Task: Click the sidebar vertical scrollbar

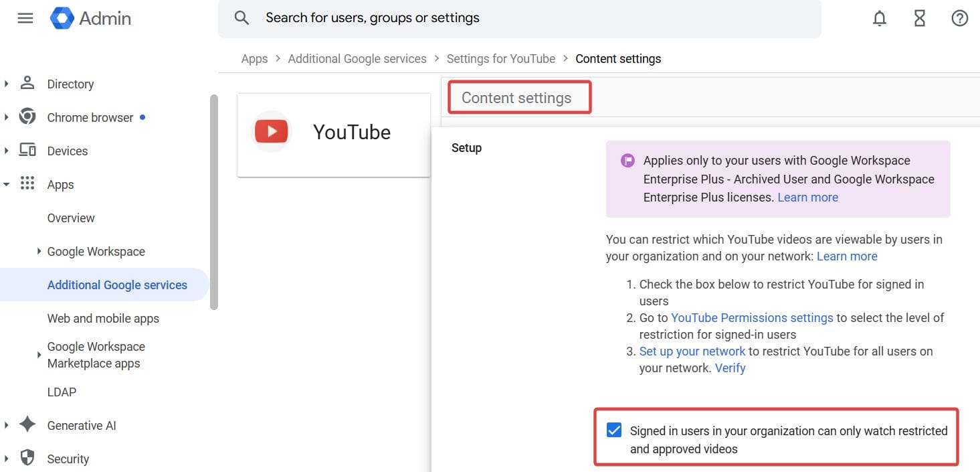Action: (x=214, y=201)
